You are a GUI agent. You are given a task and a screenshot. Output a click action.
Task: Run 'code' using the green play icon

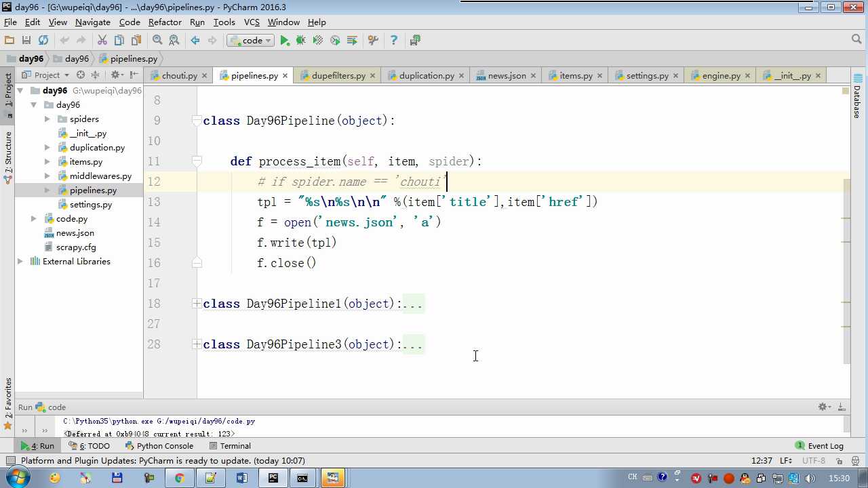point(285,41)
